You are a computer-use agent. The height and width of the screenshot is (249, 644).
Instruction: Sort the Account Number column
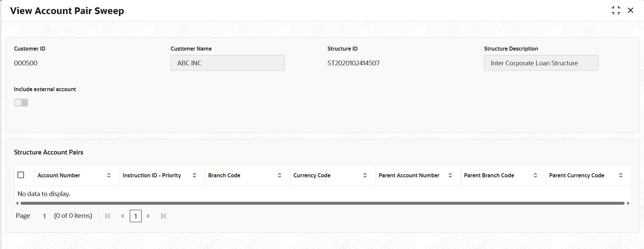[x=109, y=175]
